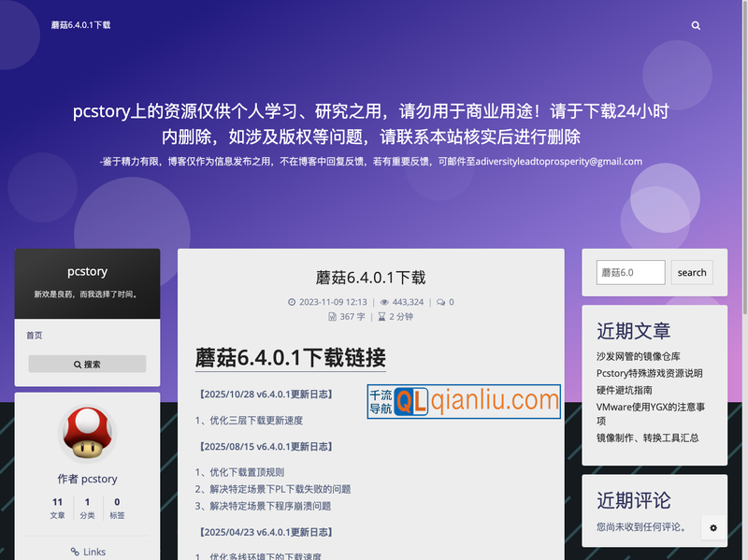The height and width of the screenshot is (560, 748).
Task: Click the magnifier icon in sidebar 搜索 bar
Action: click(78, 363)
